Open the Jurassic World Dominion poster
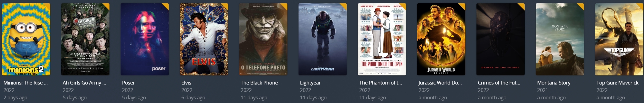The height and width of the screenshot is (103, 644). coord(441,39)
